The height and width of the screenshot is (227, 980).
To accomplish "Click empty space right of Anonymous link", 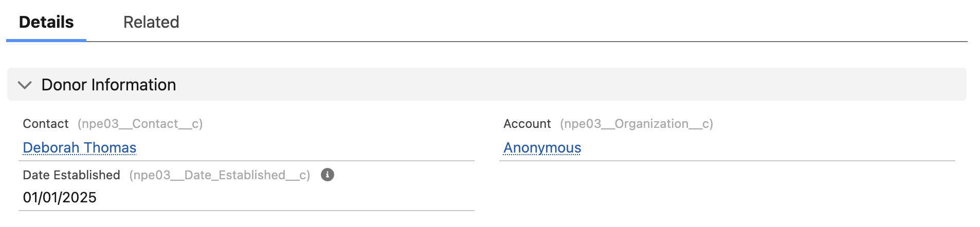I will 771,147.
